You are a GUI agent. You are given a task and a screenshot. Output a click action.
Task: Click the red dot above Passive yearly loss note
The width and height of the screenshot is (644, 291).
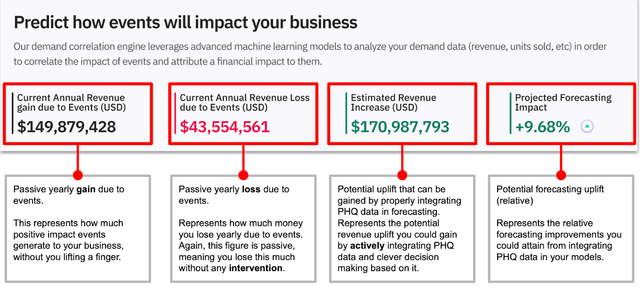pyautogui.click(x=243, y=175)
